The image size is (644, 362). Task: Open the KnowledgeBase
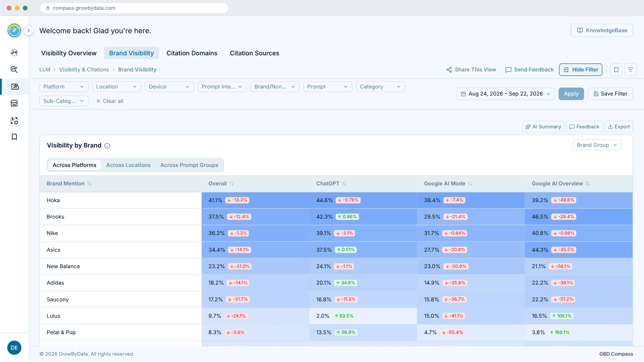point(602,31)
